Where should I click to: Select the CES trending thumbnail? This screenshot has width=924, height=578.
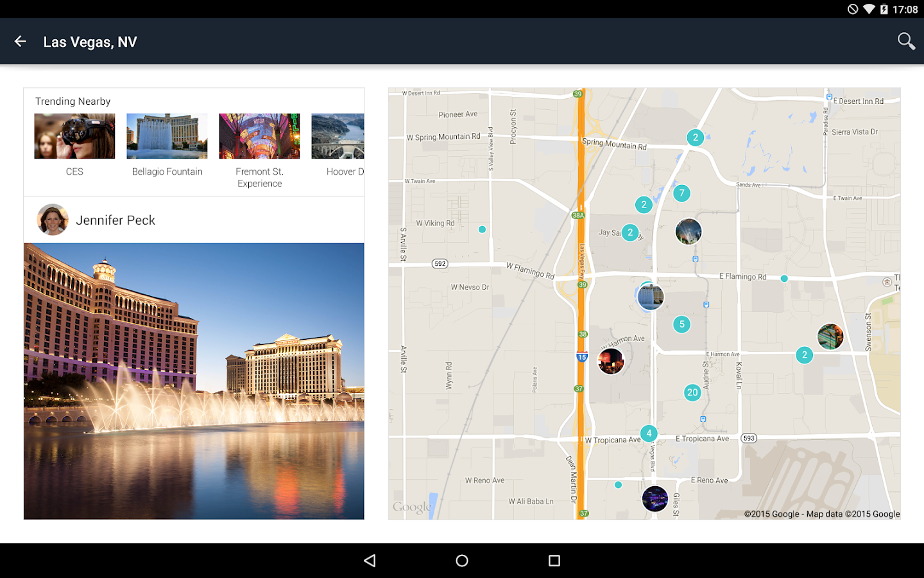coord(74,136)
